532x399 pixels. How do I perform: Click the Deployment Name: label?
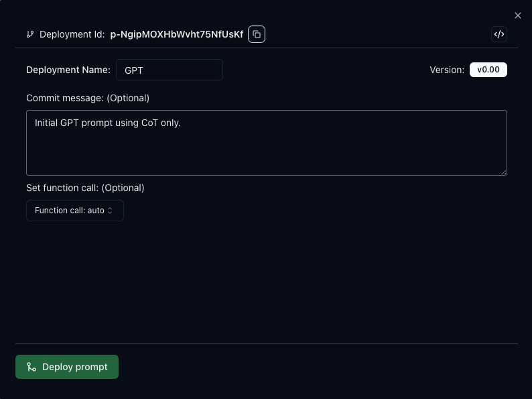pos(68,70)
